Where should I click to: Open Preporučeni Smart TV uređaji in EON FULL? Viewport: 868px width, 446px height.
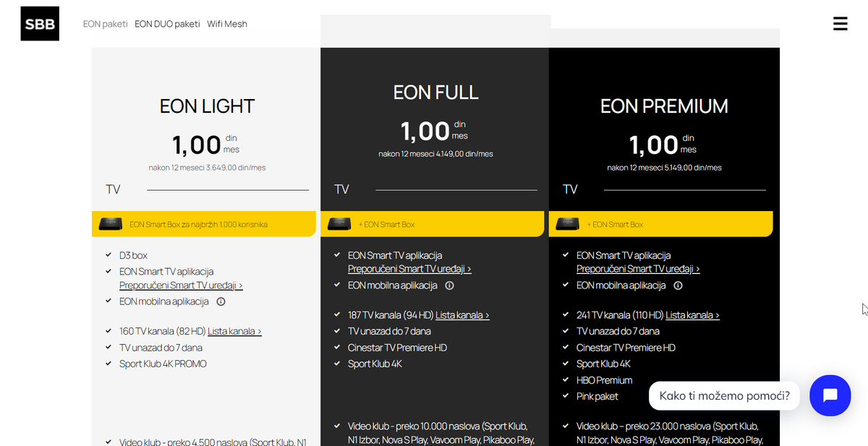point(409,269)
